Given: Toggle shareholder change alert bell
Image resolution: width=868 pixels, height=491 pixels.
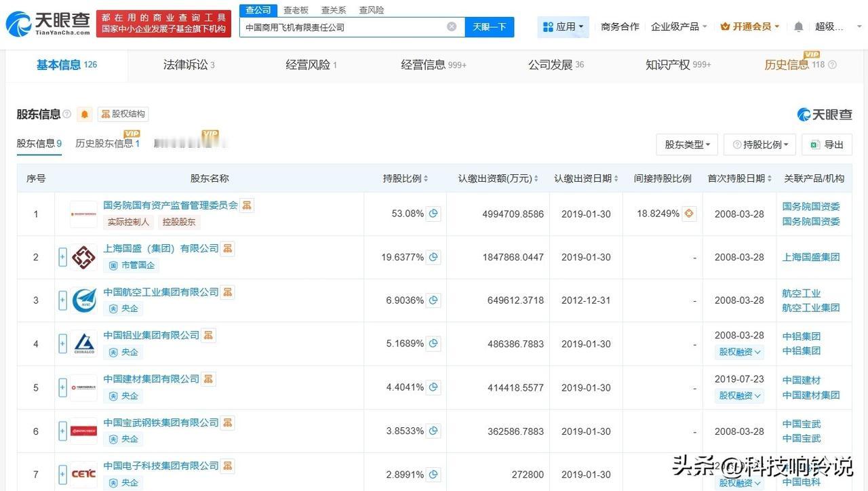Looking at the screenshot, I should click(85, 114).
